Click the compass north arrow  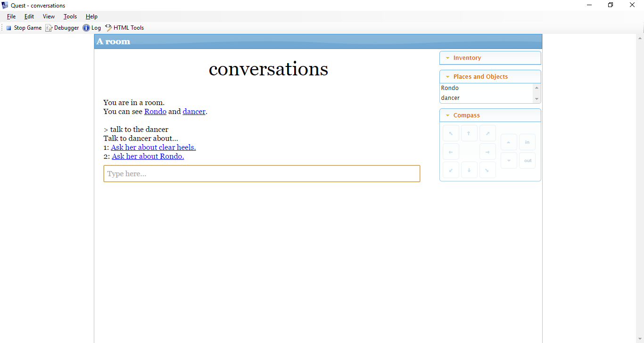pos(469,133)
